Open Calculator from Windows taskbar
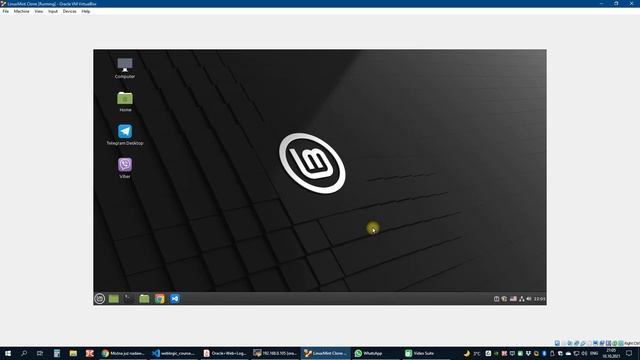 [57, 353]
